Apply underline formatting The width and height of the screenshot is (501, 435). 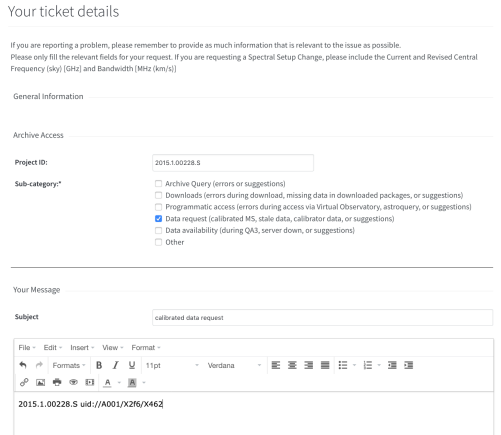pyautogui.click(x=132, y=365)
